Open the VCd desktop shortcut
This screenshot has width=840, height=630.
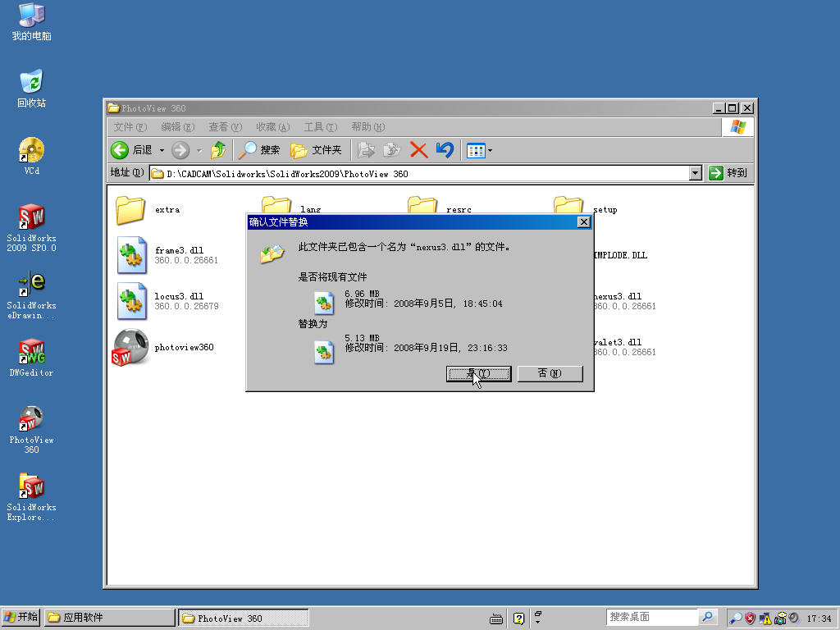[32, 156]
